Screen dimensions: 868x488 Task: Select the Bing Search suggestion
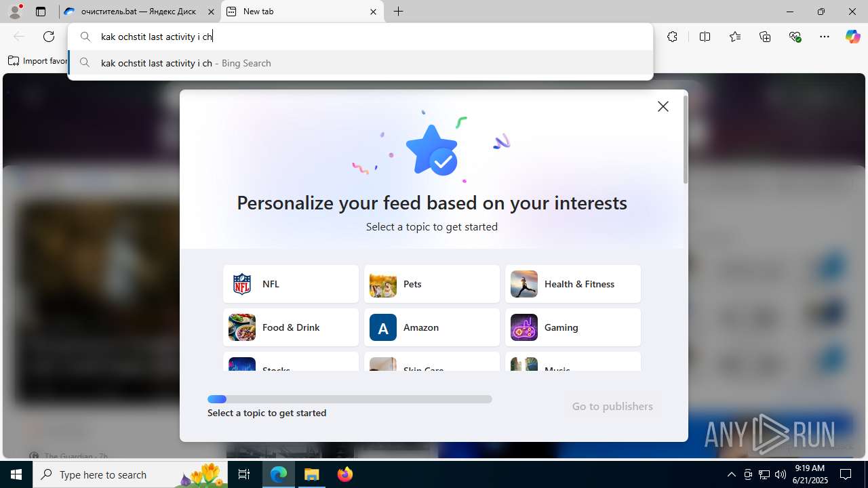(360, 63)
